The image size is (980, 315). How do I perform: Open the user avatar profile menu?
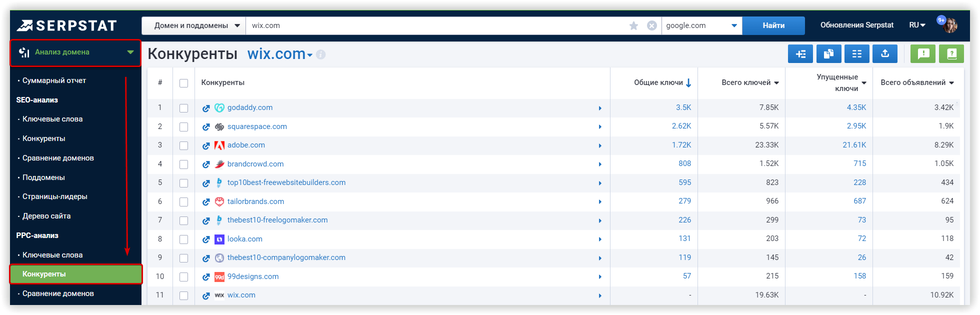coord(948,25)
